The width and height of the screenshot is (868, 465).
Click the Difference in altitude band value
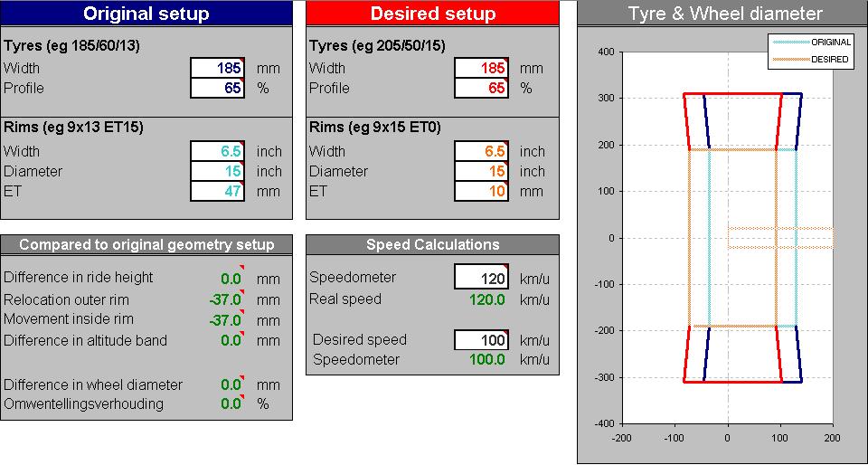pyautogui.click(x=231, y=340)
